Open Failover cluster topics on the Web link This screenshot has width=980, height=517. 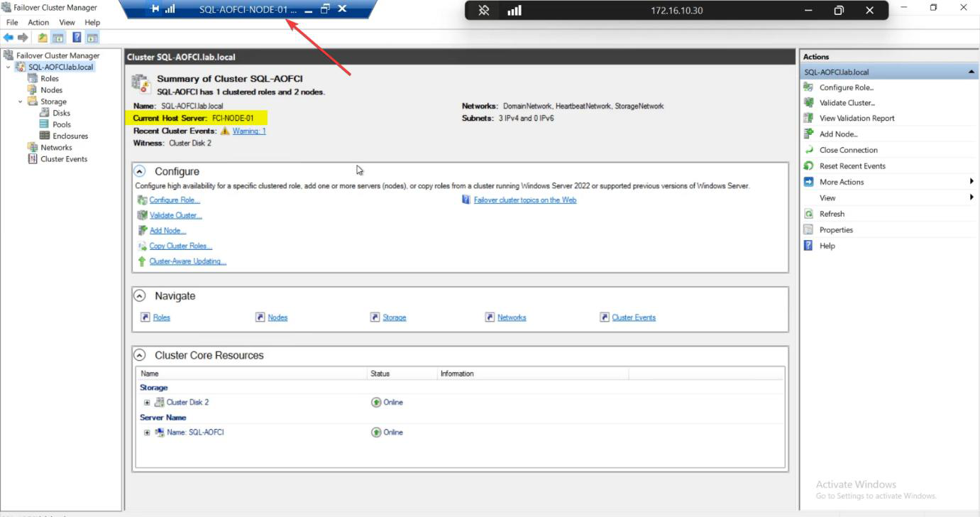point(525,200)
